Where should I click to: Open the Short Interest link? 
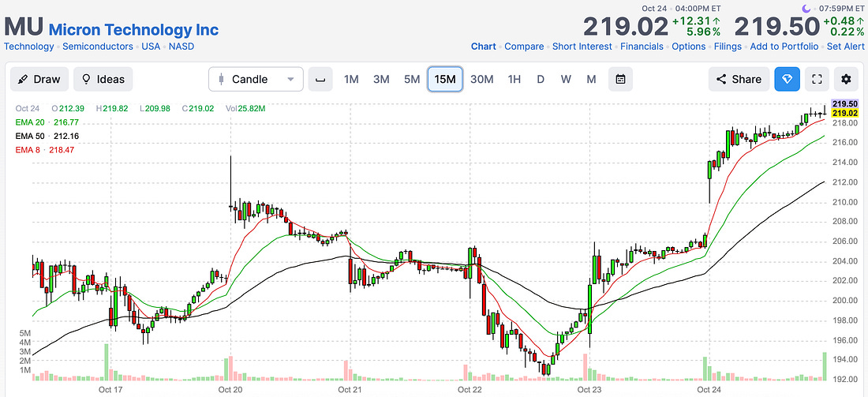coord(582,47)
